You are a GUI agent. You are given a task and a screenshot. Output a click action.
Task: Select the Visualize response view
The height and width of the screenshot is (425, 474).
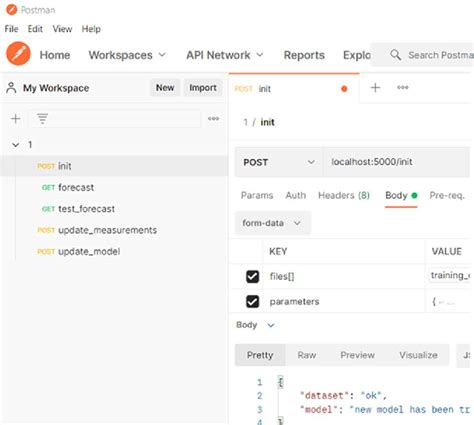tap(418, 355)
